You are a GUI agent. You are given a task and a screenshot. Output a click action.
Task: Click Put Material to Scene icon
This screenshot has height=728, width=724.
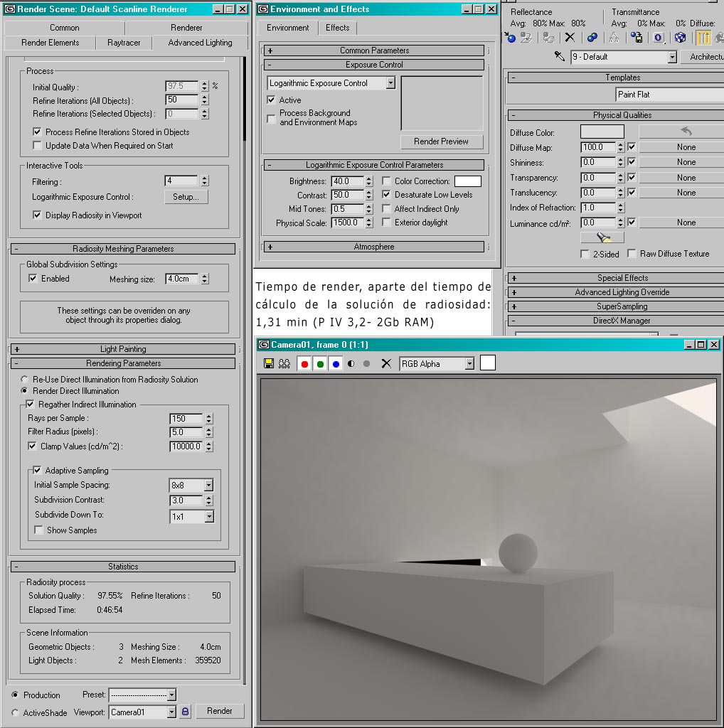[526, 38]
